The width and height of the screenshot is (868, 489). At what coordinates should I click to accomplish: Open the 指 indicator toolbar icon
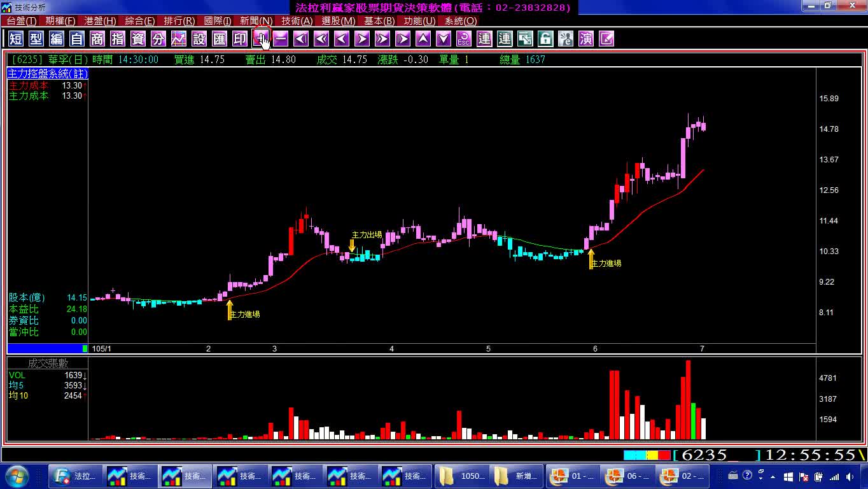pyautogui.click(x=118, y=39)
